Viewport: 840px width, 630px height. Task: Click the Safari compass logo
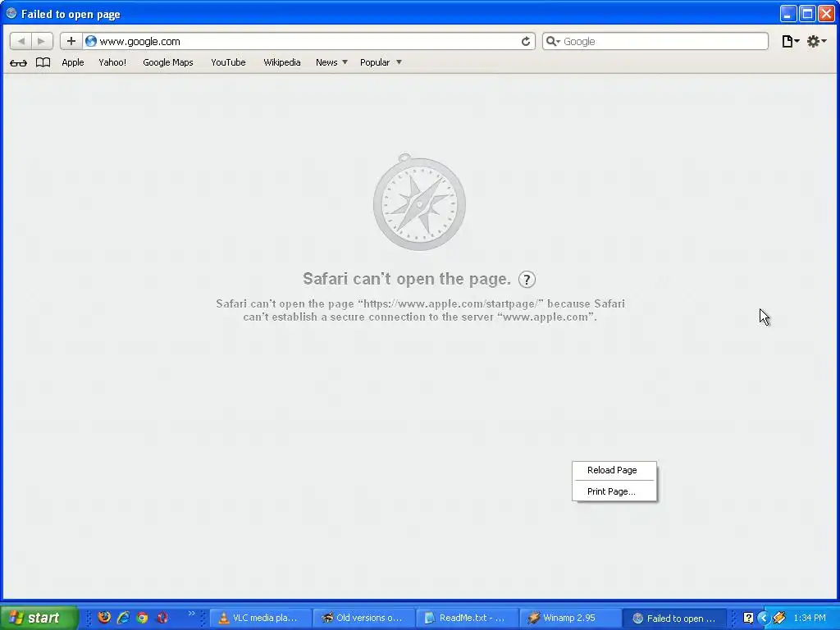pyautogui.click(x=419, y=203)
